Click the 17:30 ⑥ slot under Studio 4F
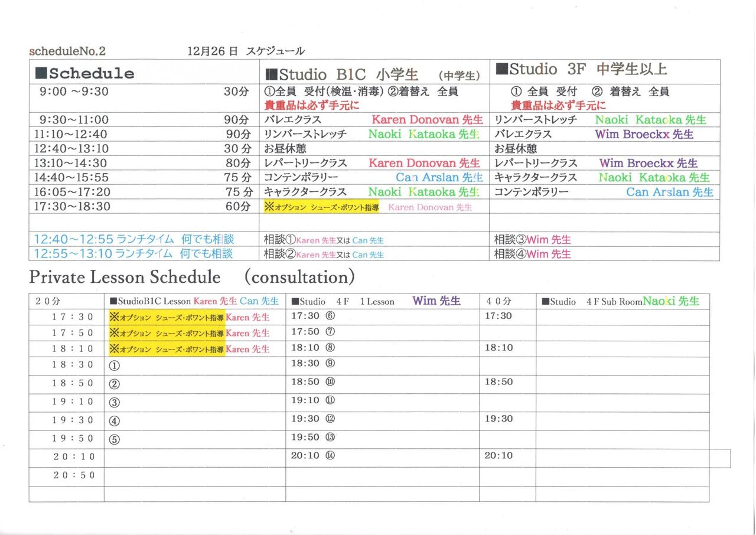The width and height of the screenshot is (756, 535). [313, 316]
